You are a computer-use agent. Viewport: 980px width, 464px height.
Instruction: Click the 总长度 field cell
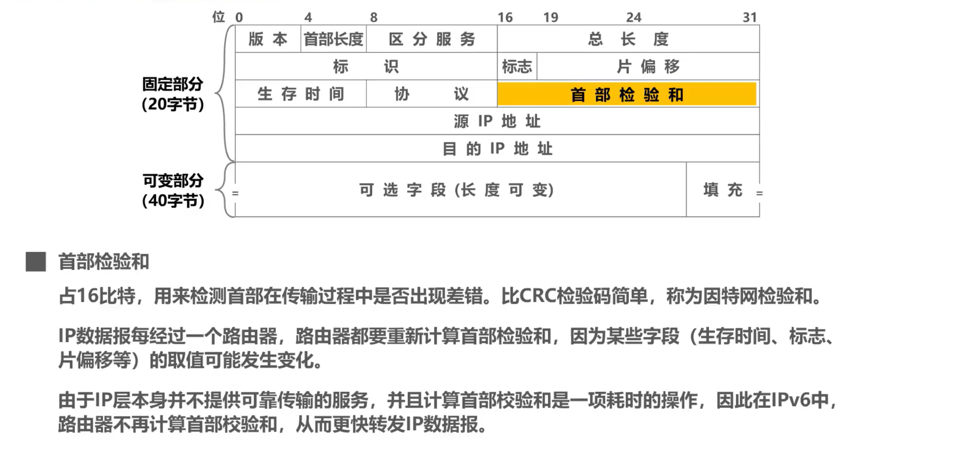(628, 39)
